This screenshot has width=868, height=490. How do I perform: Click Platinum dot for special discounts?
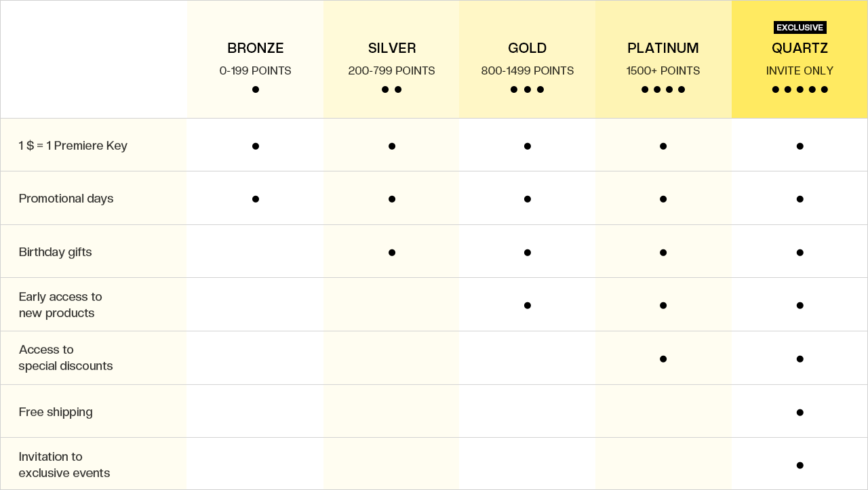click(x=663, y=359)
